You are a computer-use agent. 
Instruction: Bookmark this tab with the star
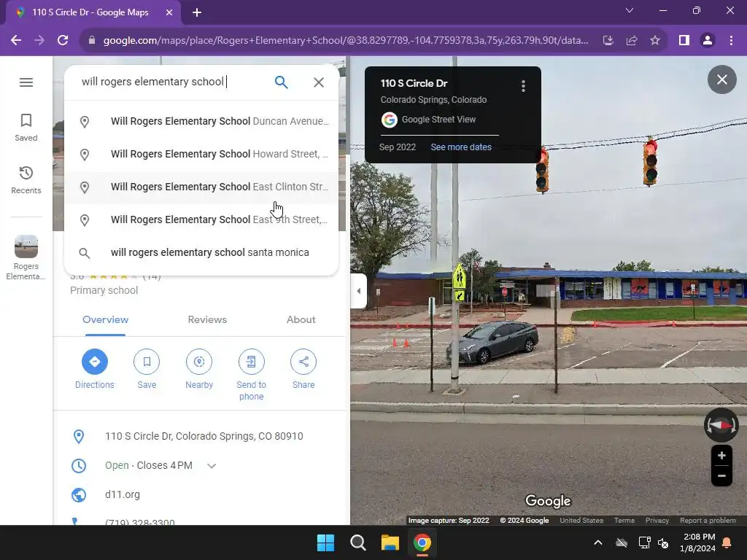click(655, 41)
